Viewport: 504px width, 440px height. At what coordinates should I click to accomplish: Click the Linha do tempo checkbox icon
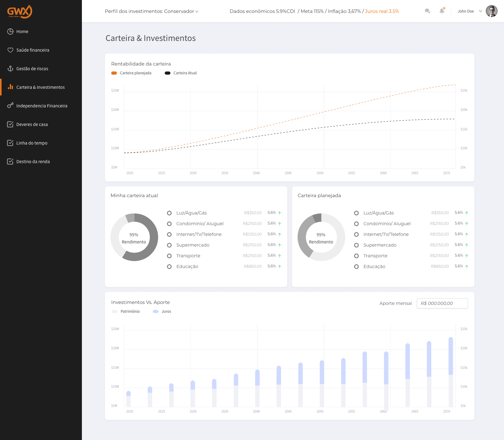(x=10, y=143)
